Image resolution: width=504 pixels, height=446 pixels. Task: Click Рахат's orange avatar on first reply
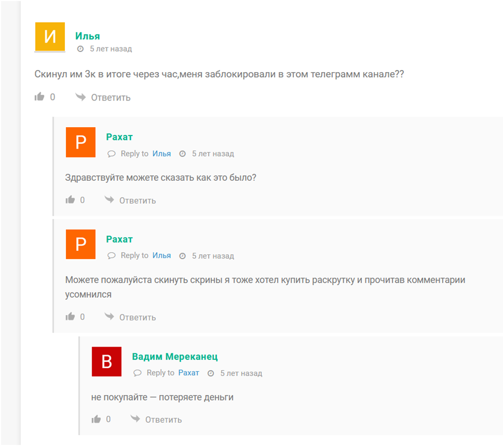pyautogui.click(x=81, y=142)
